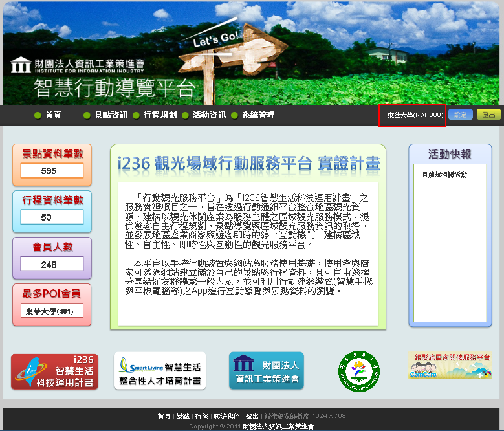504x431 pixels.
Task: Open the 財團法人資訊工業策進會 blue banner
Action: coord(267,371)
